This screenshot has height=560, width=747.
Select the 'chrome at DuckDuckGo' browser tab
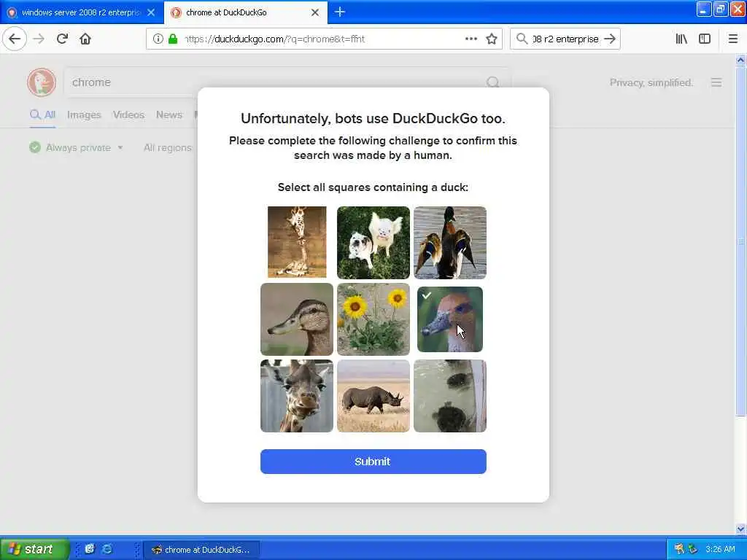246,12
